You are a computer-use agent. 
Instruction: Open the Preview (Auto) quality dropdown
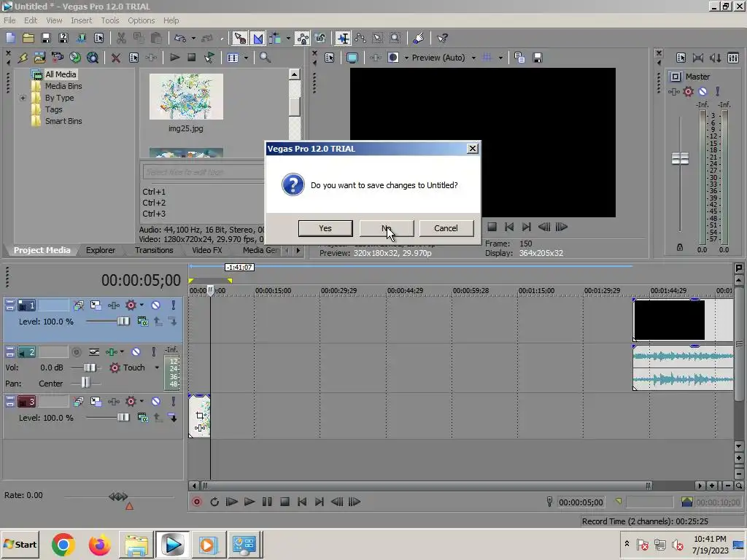tap(473, 58)
